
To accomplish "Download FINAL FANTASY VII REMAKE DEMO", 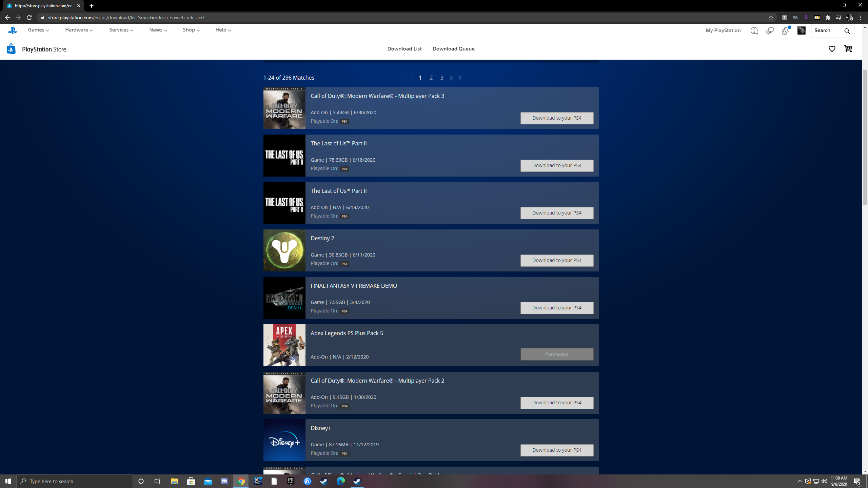I will pos(557,308).
